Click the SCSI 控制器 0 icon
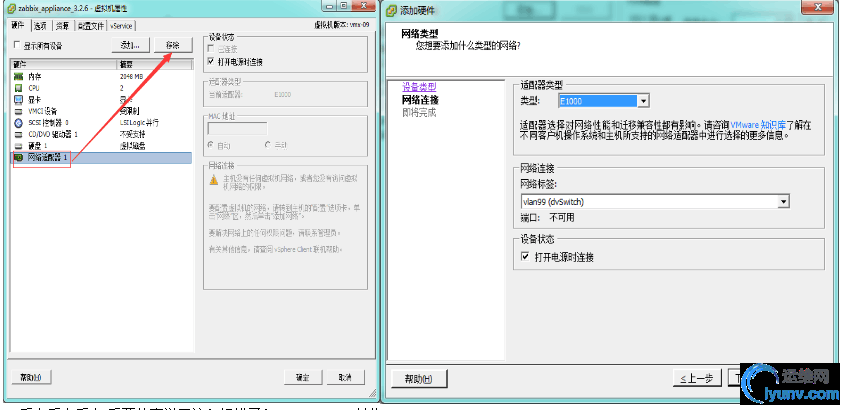 tap(19, 123)
